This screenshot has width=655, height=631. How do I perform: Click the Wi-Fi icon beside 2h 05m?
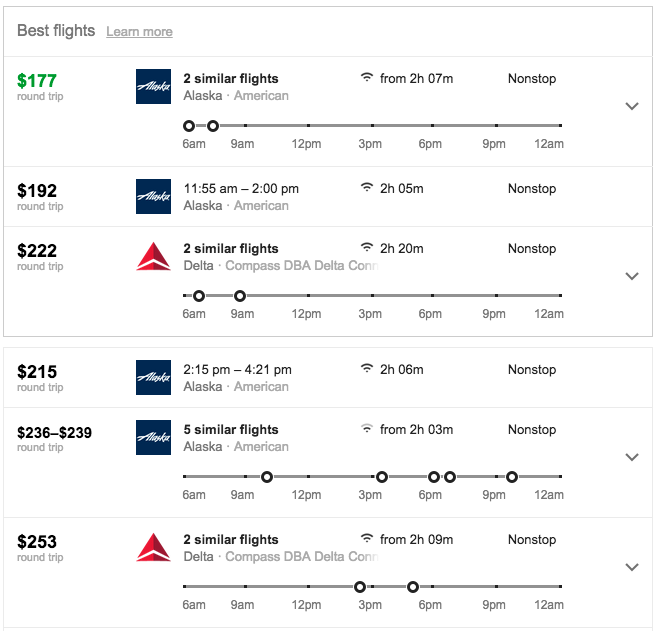(x=367, y=188)
